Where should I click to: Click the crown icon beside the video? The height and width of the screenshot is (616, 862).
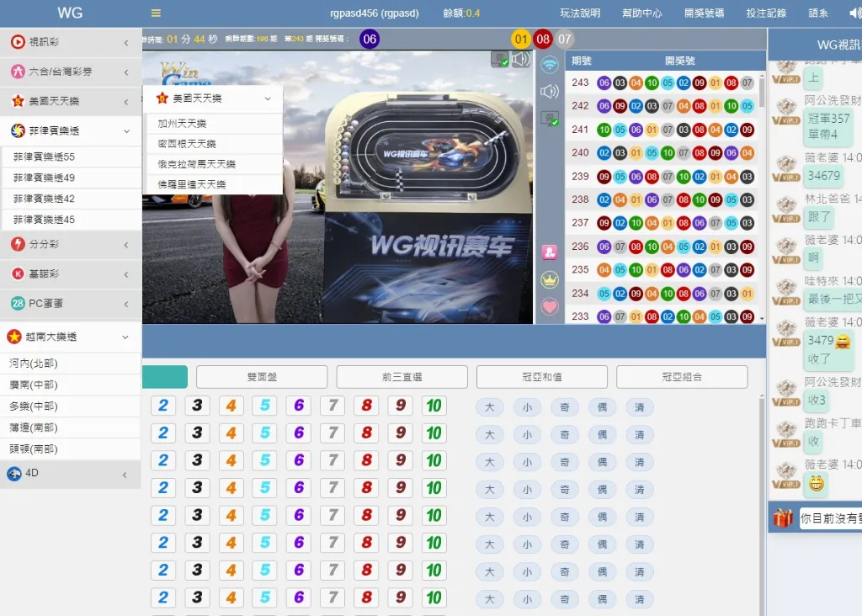pos(550,279)
